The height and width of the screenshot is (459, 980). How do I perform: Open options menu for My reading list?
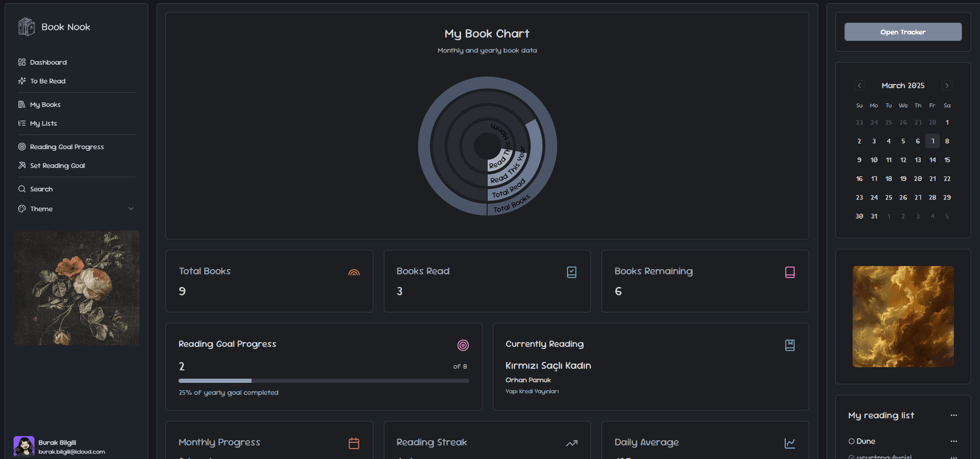click(953, 415)
